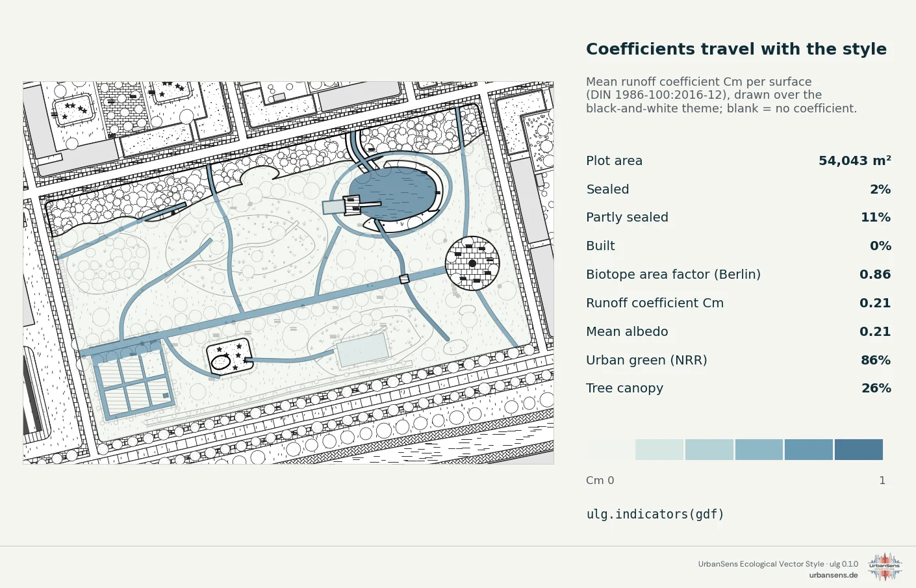Click the subtitle line mentioning DIN 1986-100:2016-12

tap(704, 95)
